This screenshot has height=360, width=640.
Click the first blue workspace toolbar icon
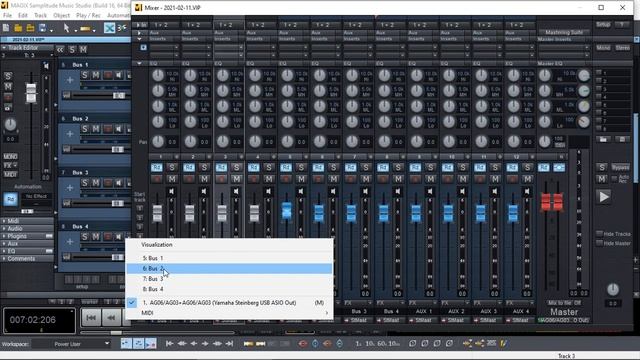(126, 344)
